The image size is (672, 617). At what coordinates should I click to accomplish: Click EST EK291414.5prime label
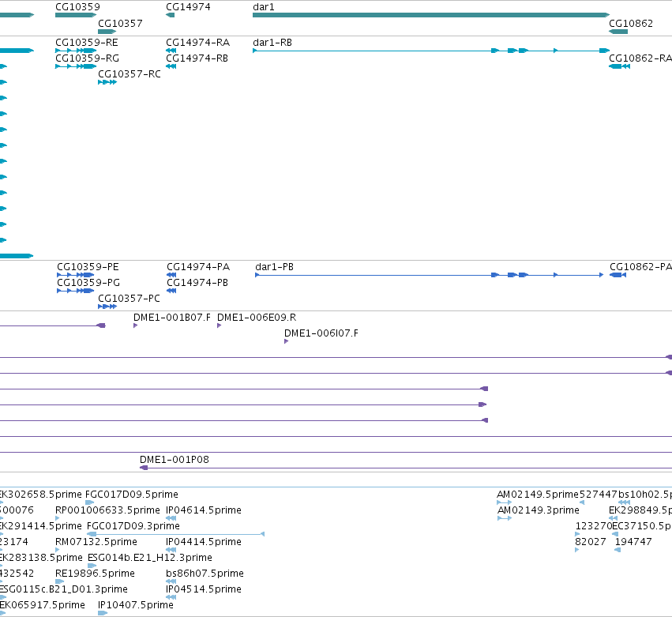click(x=41, y=526)
